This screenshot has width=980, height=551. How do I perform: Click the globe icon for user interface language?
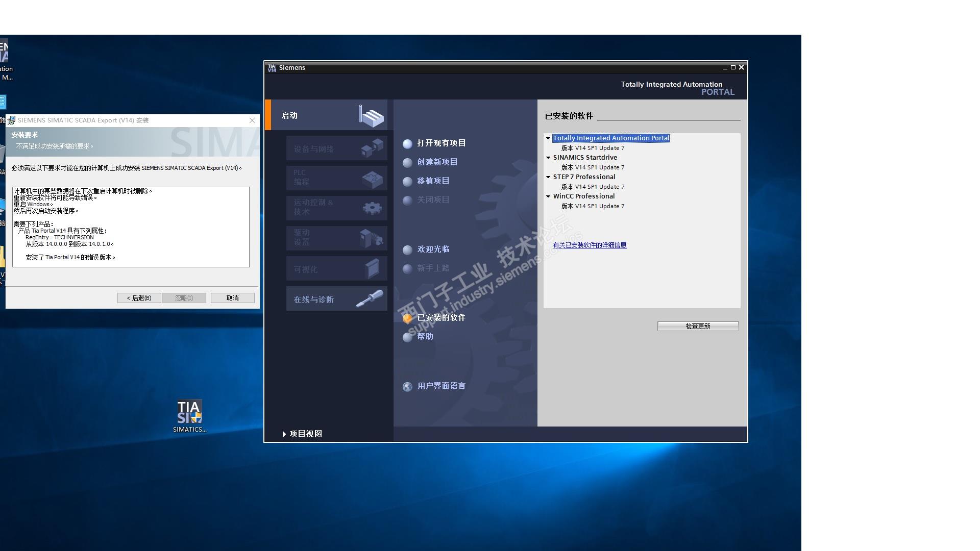pos(407,387)
